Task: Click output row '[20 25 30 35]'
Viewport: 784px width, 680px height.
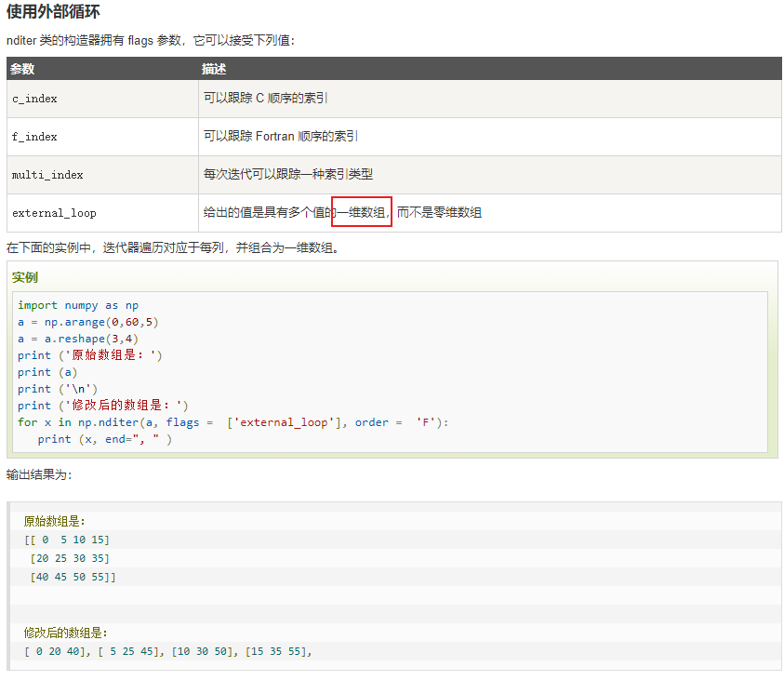Action: 70,558
